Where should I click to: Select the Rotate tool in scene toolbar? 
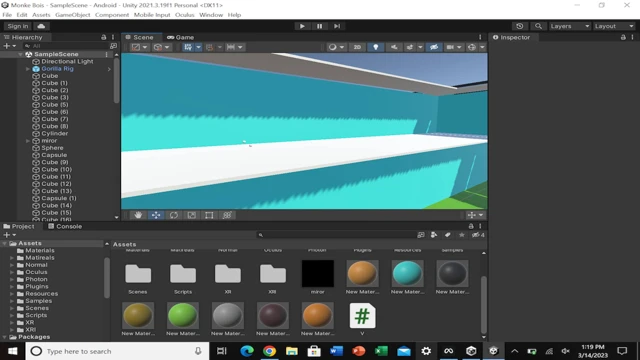pos(174,215)
